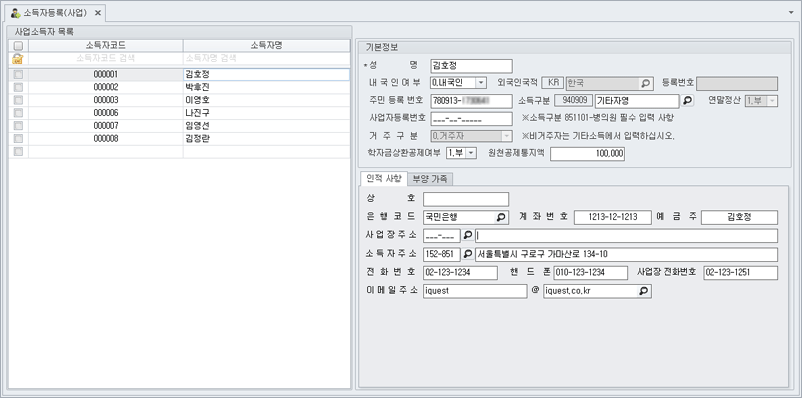Select 이영호 in the earner list
Image resolution: width=802 pixels, height=398 pixels.
click(266, 100)
